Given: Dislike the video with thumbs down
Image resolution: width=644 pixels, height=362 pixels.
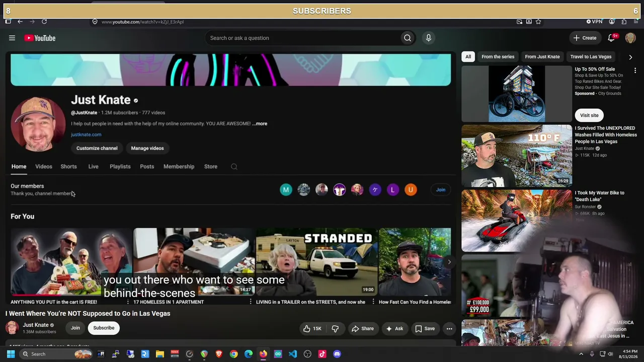Looking at the screenshot, I should point(335,329).
